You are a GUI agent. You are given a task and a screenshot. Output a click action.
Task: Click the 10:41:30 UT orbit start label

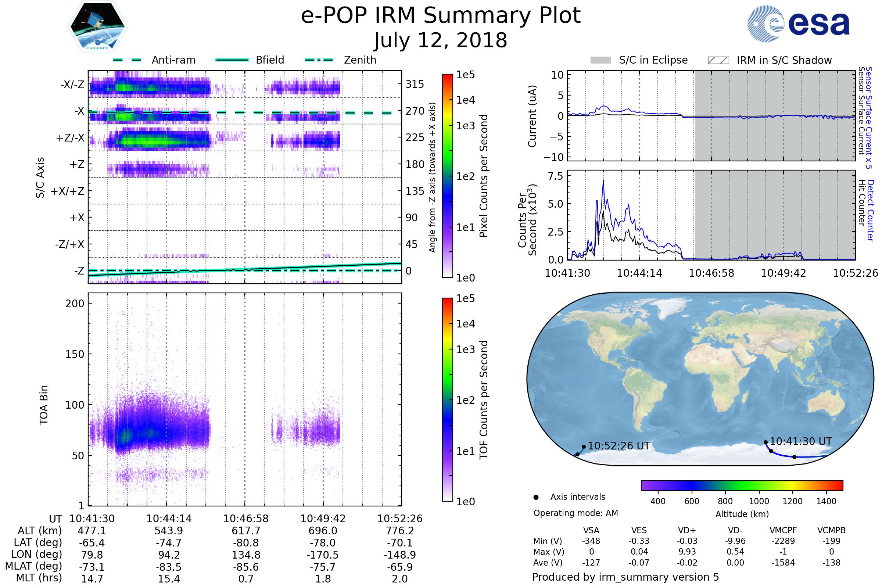(x=801, y=441)
